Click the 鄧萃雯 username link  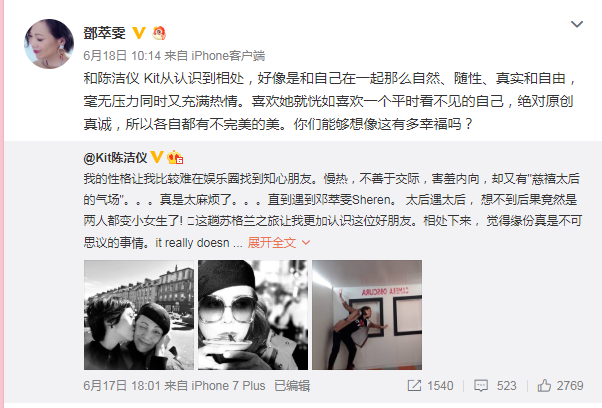(x=104, y=33)
